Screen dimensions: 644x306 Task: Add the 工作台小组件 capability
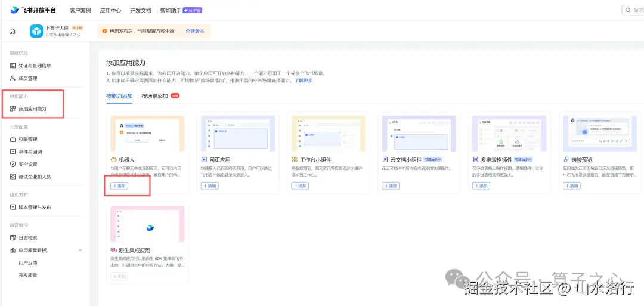[300, 186]
